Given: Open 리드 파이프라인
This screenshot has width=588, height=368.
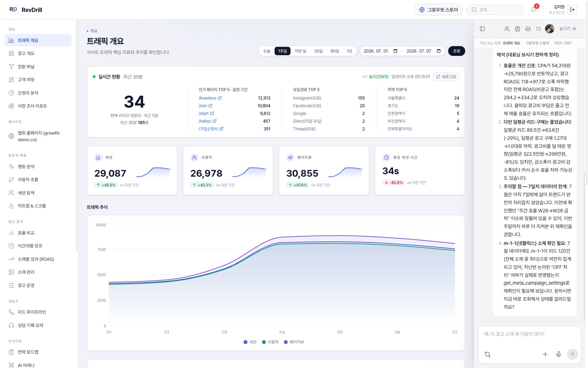Looking at the screenshot, I should 38,312.
